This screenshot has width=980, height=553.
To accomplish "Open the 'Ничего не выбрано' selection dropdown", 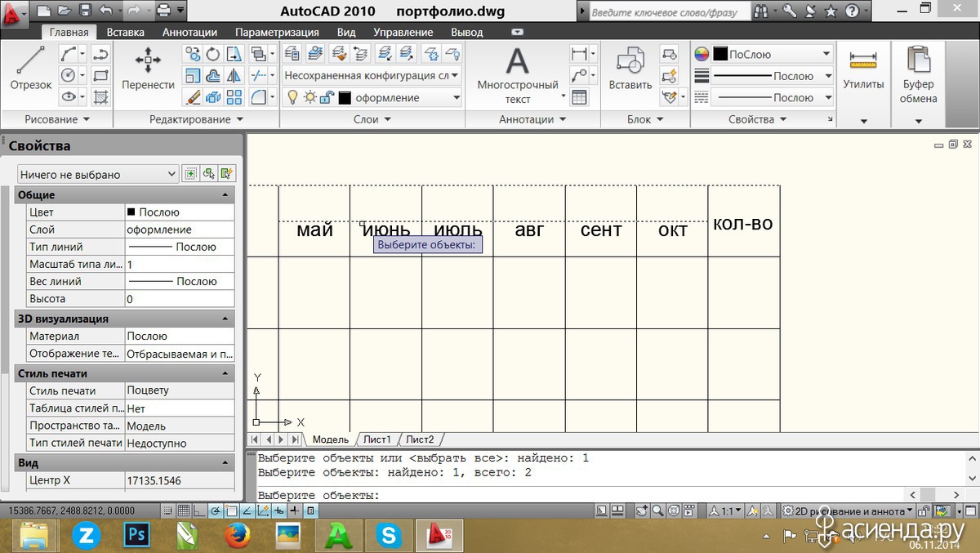I will pos(97,174).
